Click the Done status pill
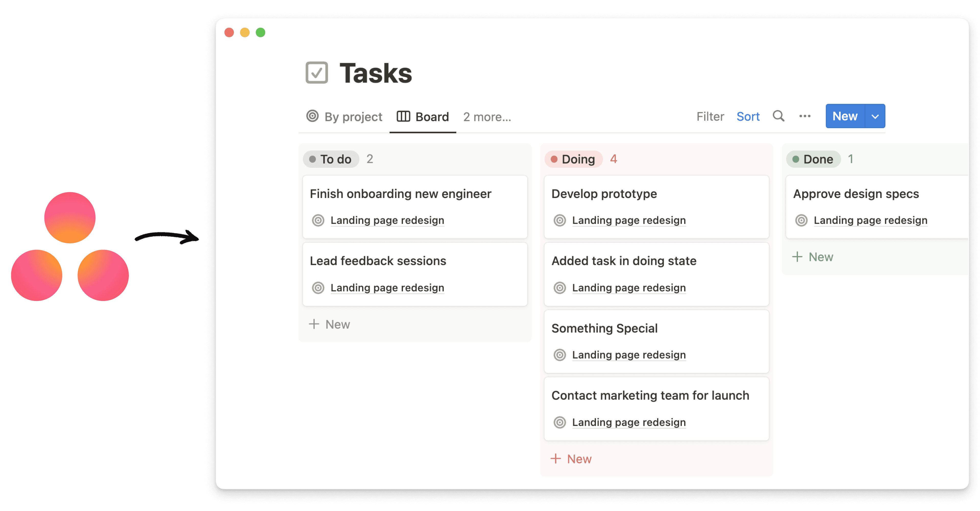 click(x=813, y=159)
